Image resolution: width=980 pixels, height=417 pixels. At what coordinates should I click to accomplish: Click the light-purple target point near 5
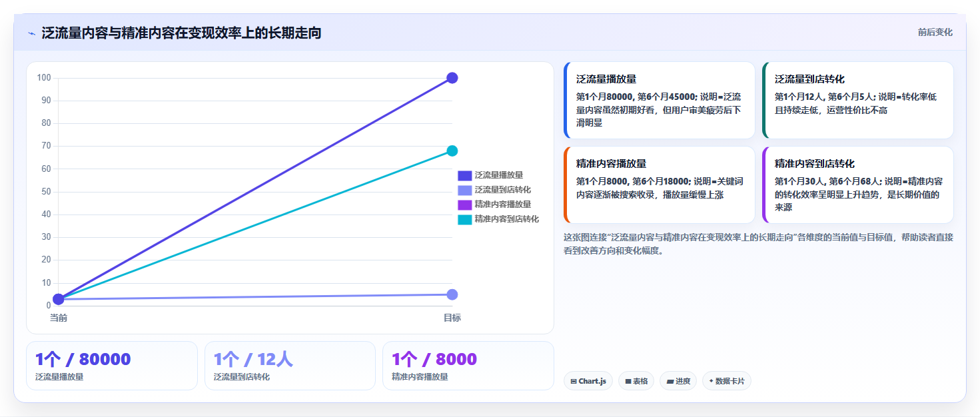click(452, 294)
